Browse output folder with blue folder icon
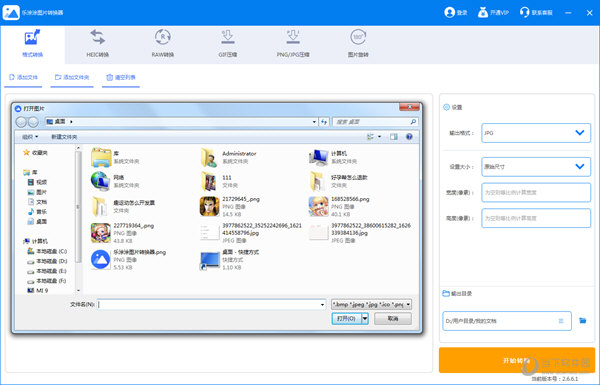Image resolution: width=600 pixels, height=385 pixels. point(582,321)
